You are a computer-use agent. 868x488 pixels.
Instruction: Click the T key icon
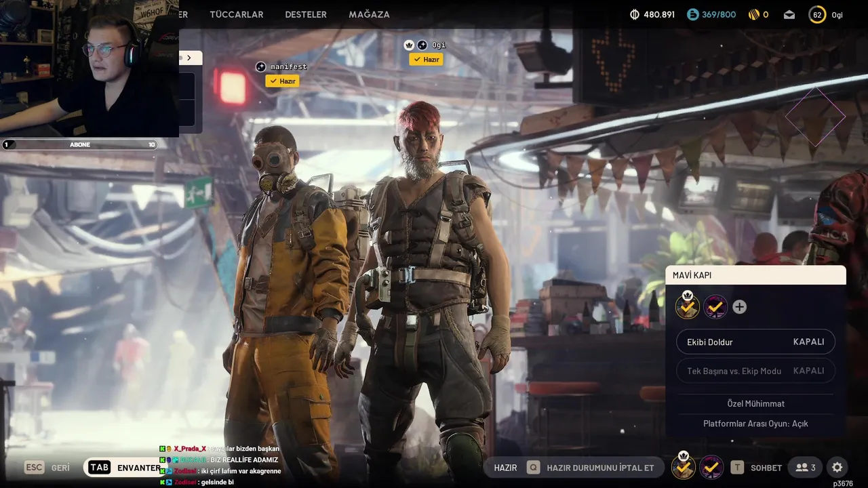(736, 468)
